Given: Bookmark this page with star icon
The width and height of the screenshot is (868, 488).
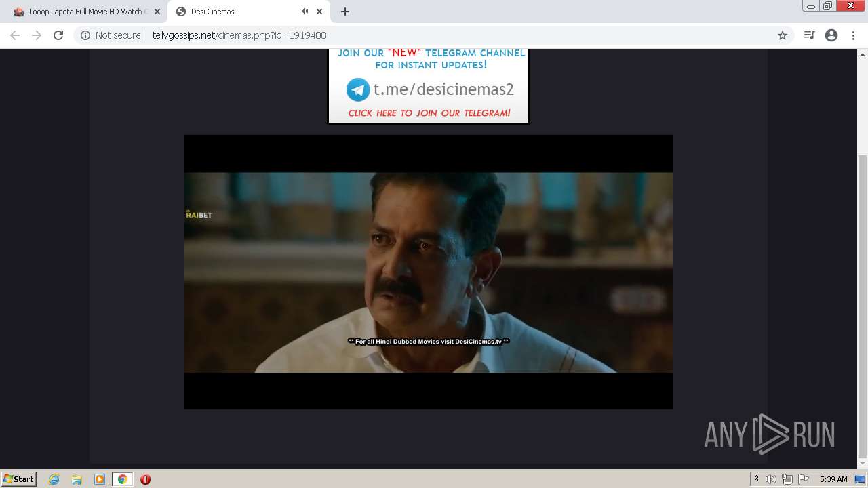Looking at the screenshot, I should click(783, 35).
